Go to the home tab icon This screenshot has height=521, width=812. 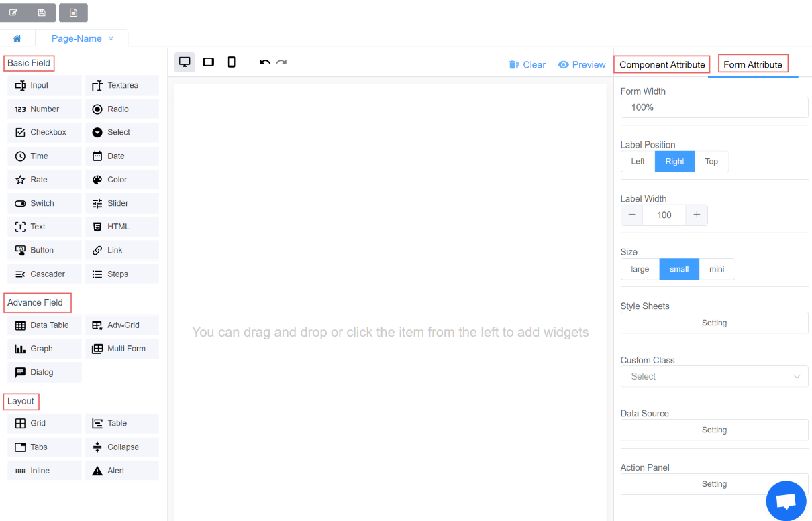17,38
